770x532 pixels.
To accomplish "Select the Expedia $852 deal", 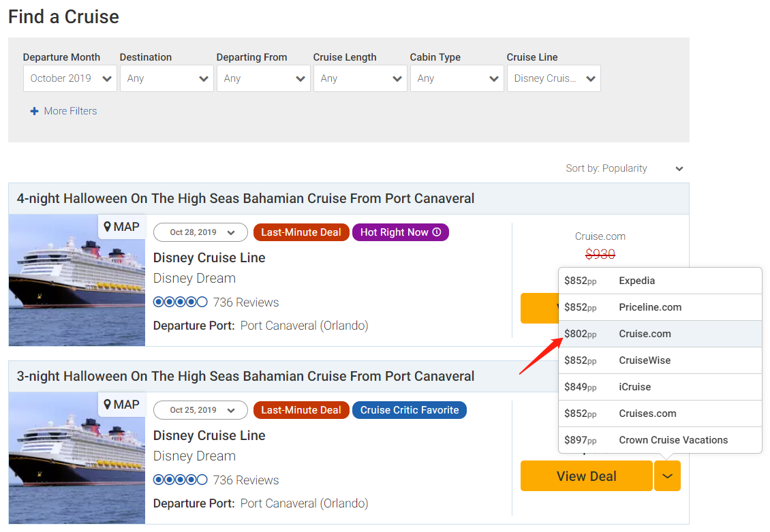I will tap(660, 281).
